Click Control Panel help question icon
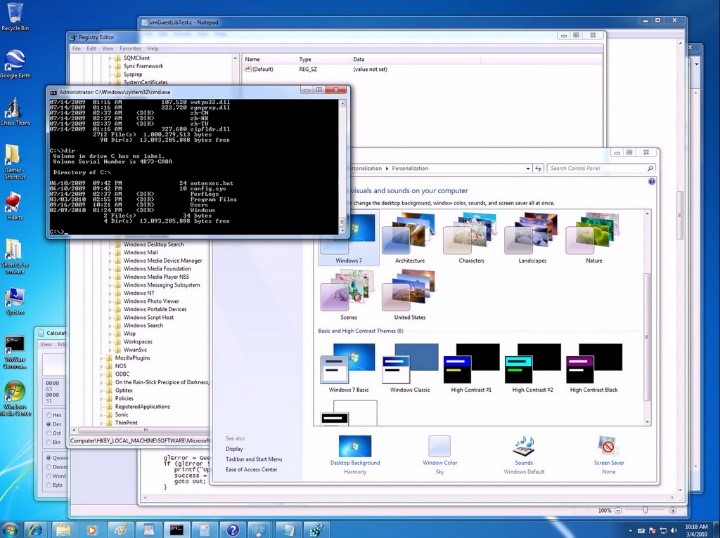Viewport: 720px width, 538px height. pos(651,182)
